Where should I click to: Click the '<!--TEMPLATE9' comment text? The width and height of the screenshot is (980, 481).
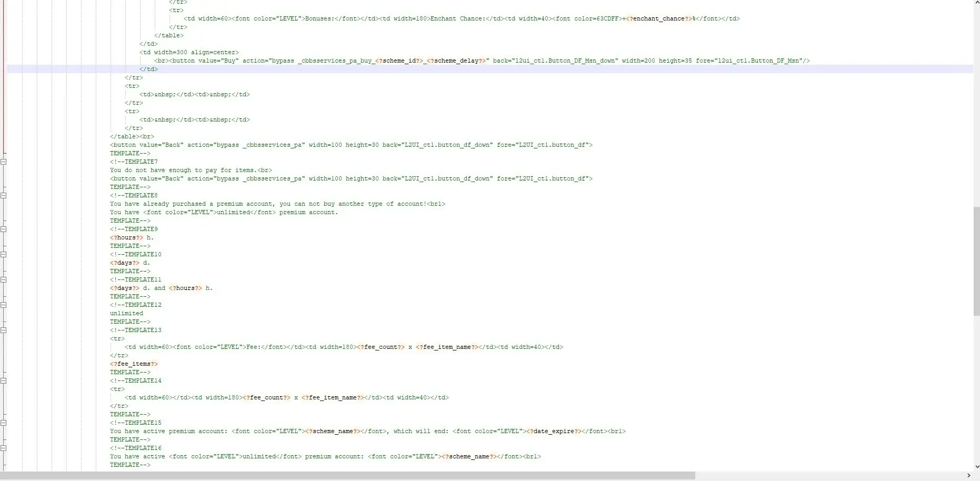pos(134,229)
